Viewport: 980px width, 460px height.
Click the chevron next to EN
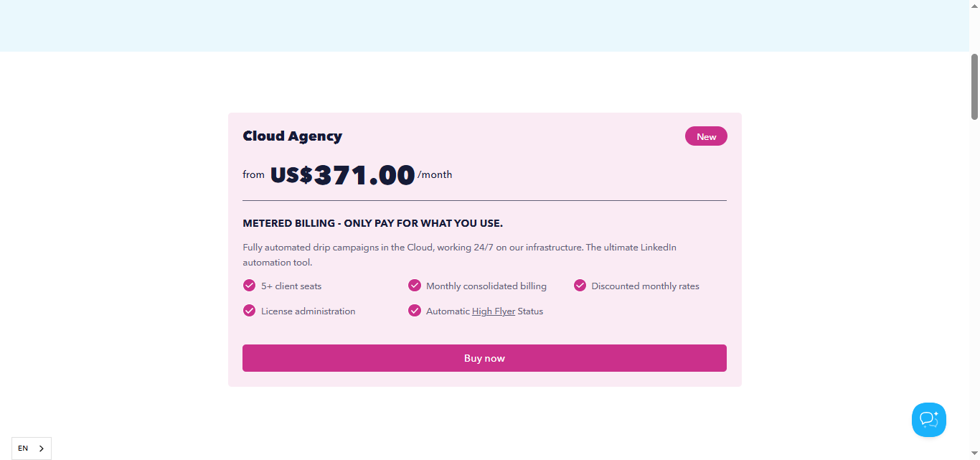point(40,448)
